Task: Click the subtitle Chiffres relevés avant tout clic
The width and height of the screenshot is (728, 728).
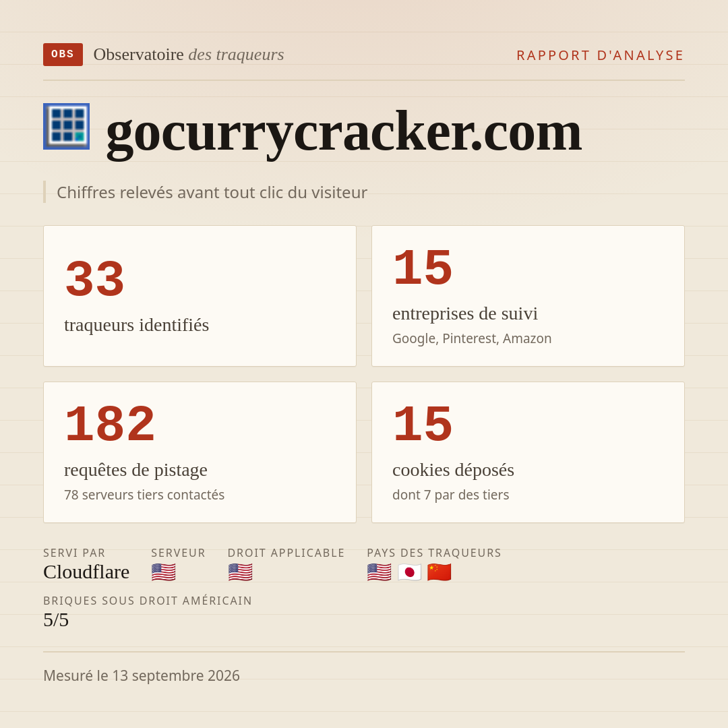Action: [x=212, y=192]
